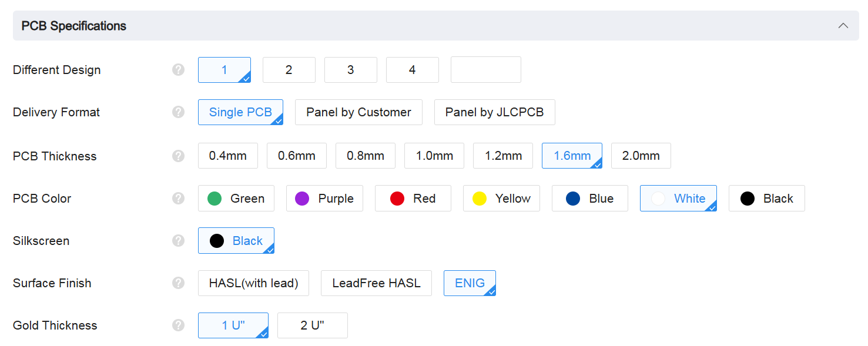Pick the Green PCB color
The width and height of the screenshot is (868, 346).
236,199
